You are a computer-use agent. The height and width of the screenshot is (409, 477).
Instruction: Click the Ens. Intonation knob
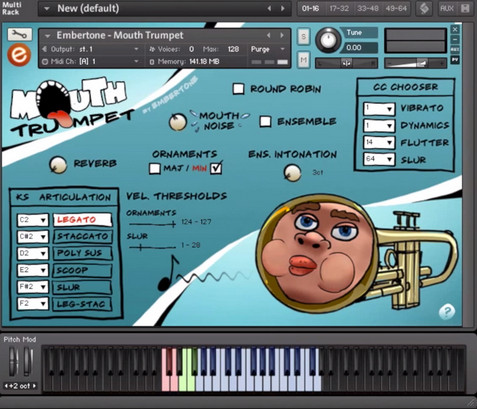point(292,172)
